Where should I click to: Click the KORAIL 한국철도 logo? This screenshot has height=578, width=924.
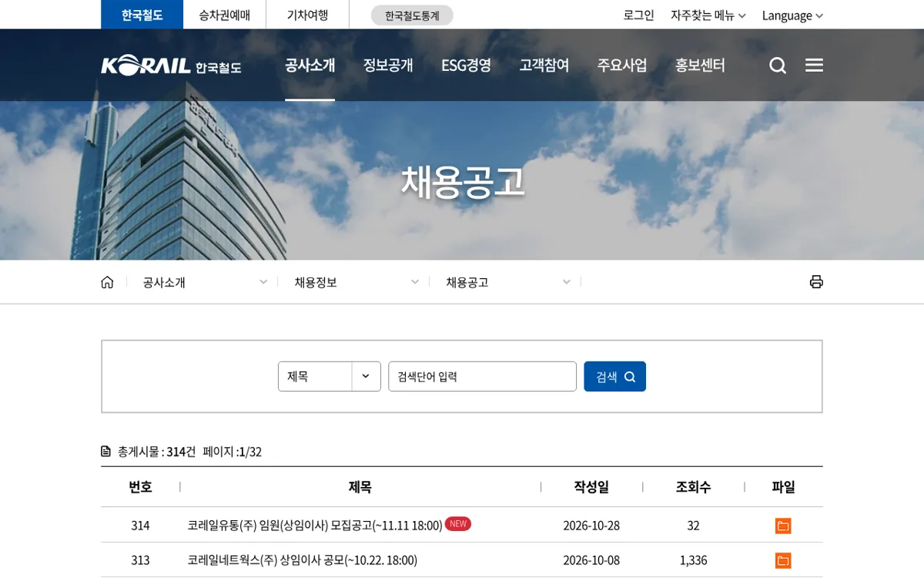tap(171, 66)
